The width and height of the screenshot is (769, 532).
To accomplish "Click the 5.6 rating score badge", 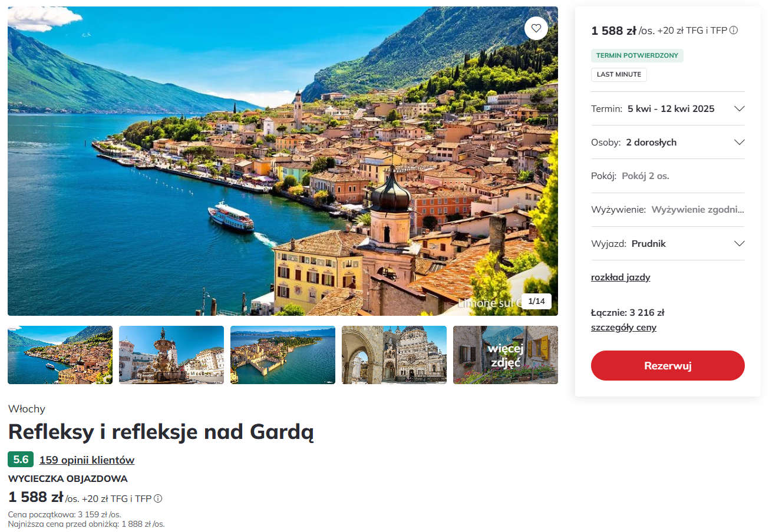I will [21, 460].
